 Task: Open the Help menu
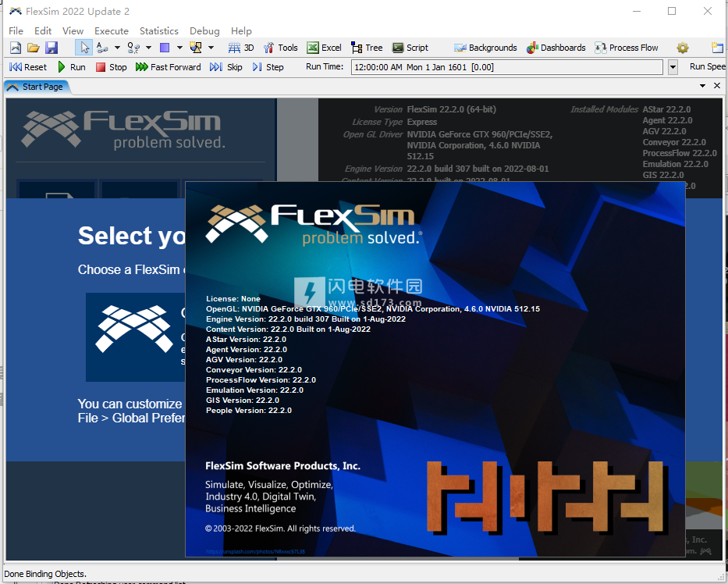(x=241, y=31)
